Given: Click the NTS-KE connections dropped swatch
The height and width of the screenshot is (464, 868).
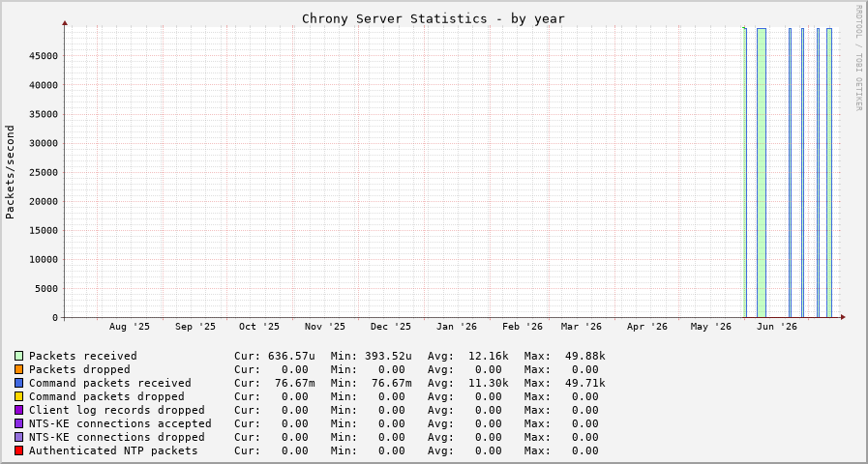Looking at the screenshot, I should pos(18,437).
